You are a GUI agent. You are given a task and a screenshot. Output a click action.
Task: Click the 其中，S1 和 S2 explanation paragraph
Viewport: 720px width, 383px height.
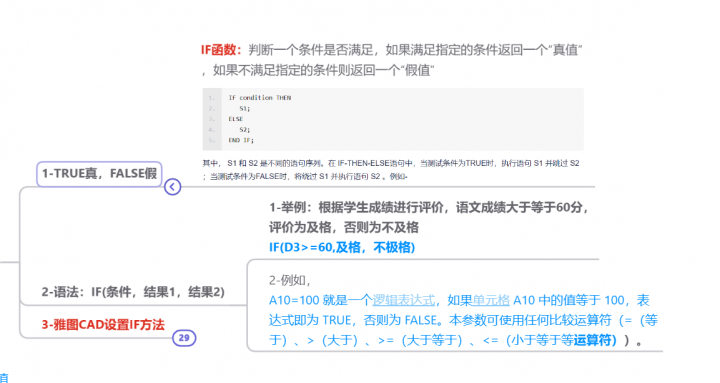[x=391, y=169]
